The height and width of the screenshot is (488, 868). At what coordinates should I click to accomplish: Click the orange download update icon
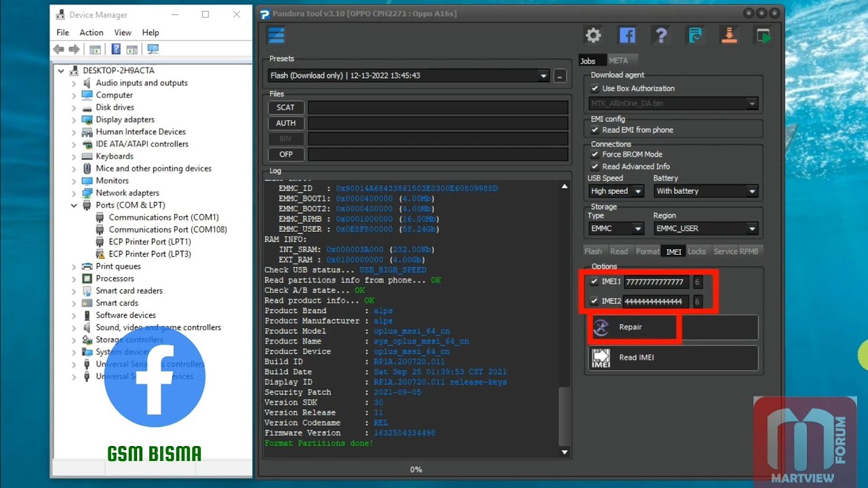coord(729,35)
